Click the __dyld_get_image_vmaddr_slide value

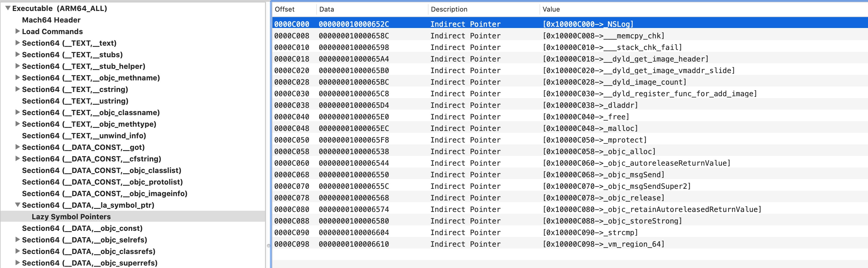tap(638, 70)
